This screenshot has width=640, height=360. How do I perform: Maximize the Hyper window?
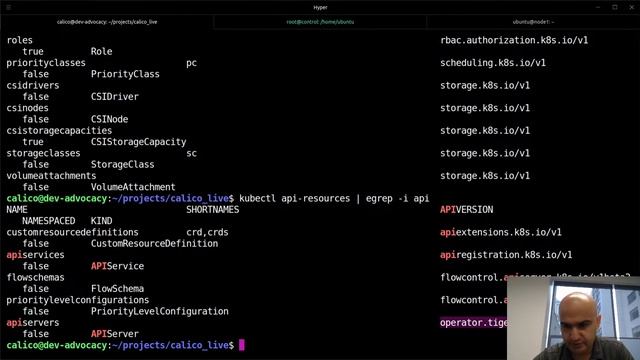pyautogui.click(x=615, y=7)
